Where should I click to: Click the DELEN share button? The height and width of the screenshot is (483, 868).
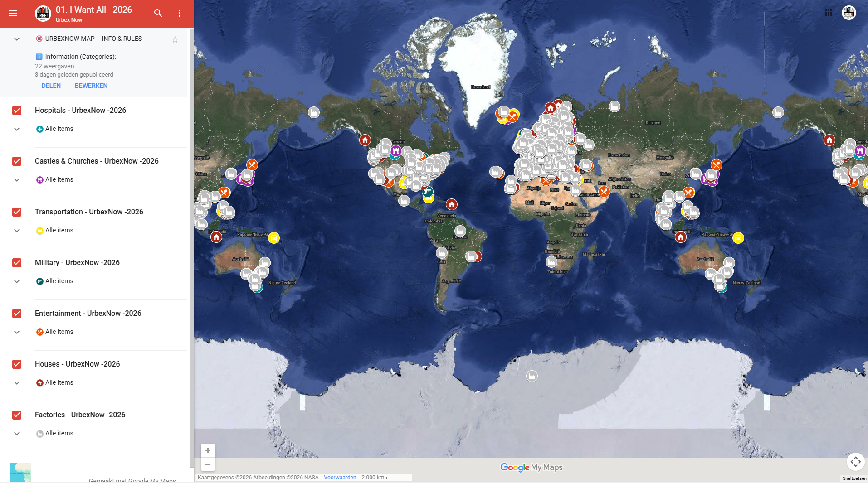[51, 86]
